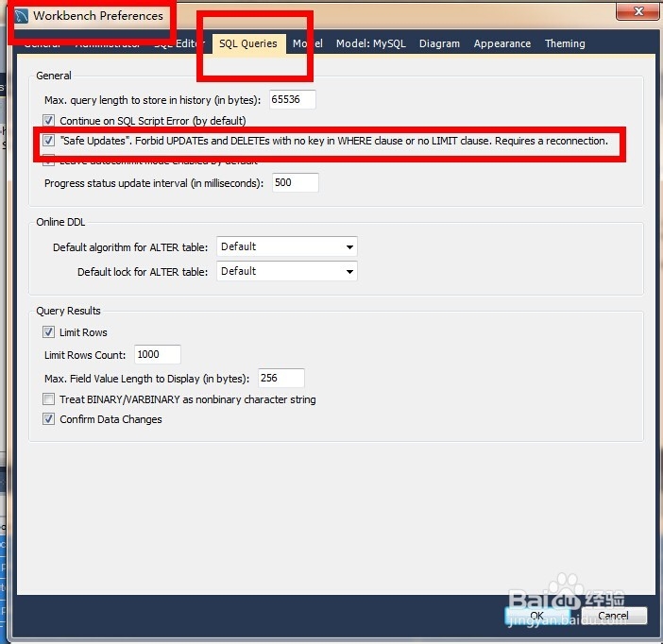Toggle Continue on SQL Script Error checkbox
Screen dimensions: 663x644
click(x=48, y=121)
